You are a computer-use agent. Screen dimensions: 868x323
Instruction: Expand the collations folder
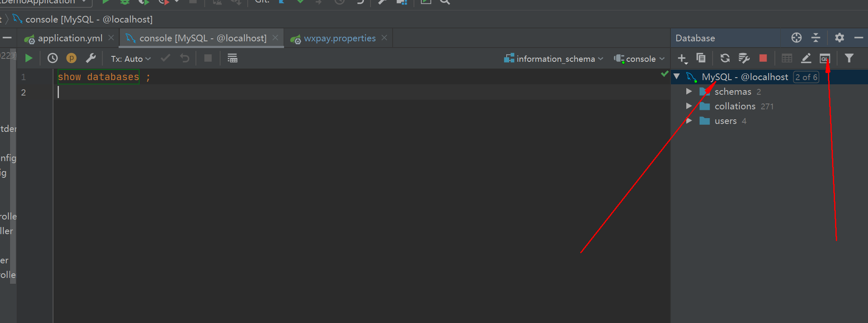[689, 106]
